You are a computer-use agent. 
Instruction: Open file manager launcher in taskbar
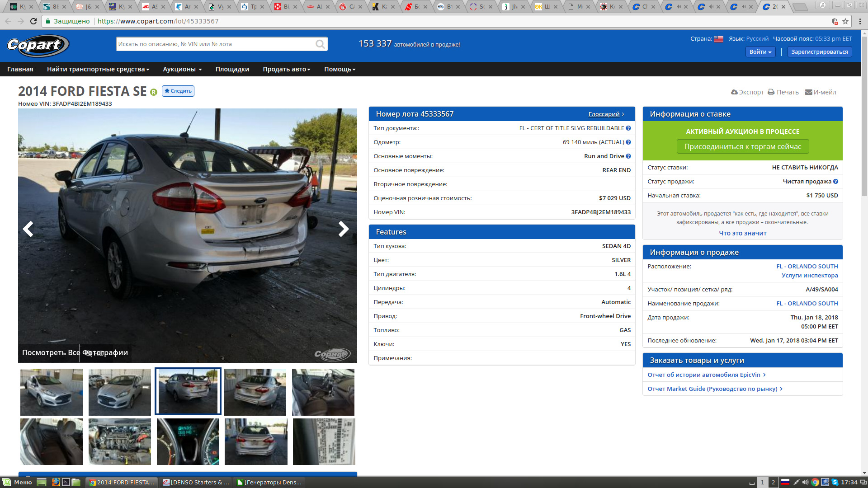pos(76,482)
